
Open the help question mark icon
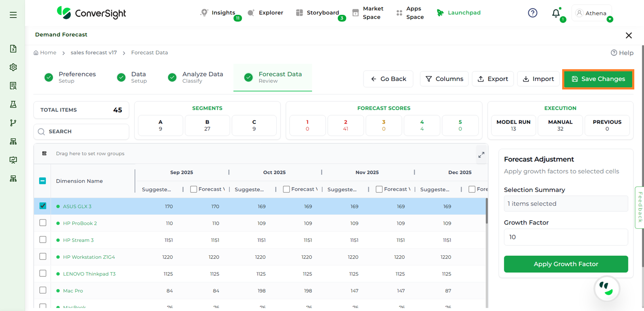click(x=533, y=13)
